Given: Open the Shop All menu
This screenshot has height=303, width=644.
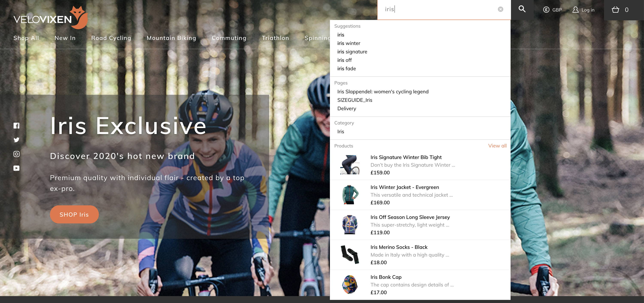Looking at the screenshot, I should click(26, 38).
